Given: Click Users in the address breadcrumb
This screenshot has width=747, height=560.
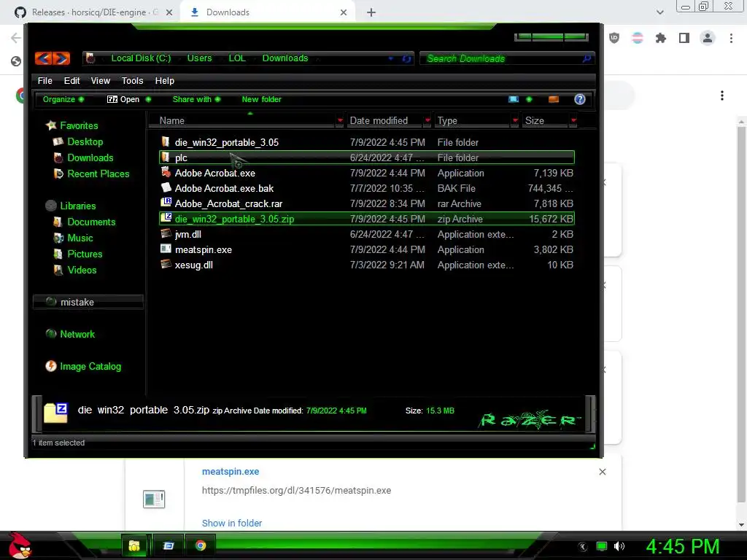Looking at the screenshot, I should point(199,58).
